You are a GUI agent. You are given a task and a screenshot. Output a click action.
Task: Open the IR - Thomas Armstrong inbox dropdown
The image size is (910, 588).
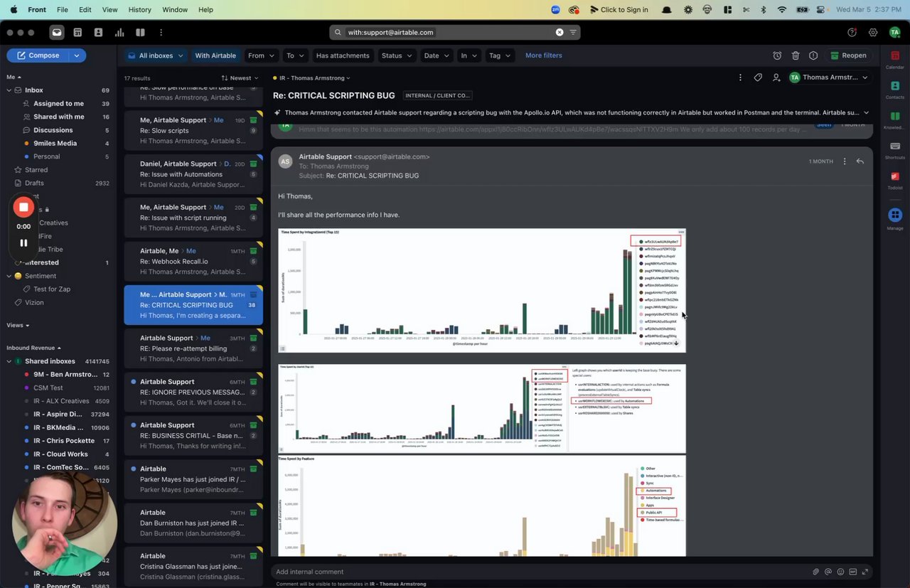click(311, 78)
